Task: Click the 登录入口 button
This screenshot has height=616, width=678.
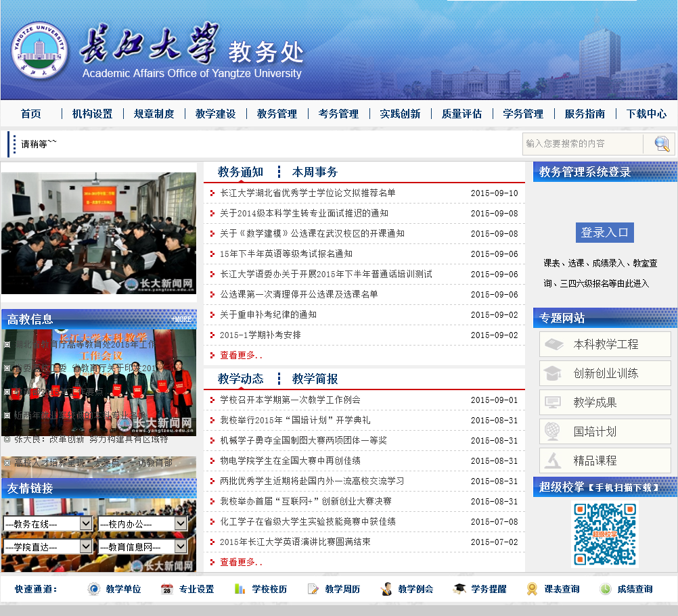Action: point(604,233)
